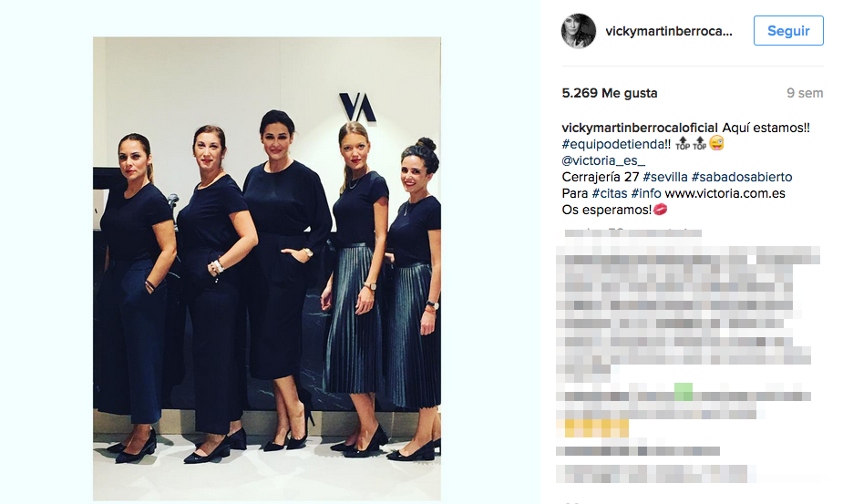Click the Seguir follow button
Viewport: 843px width, 504px height.
pos(788,31)
